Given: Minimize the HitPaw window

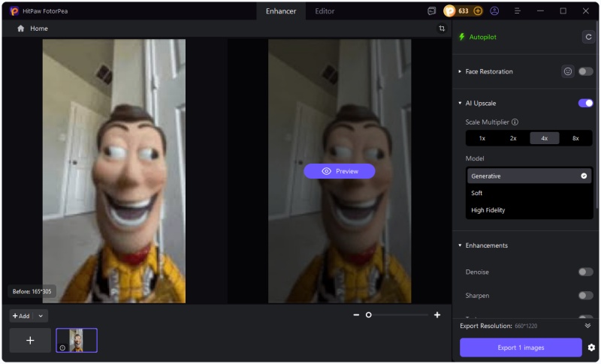Looking at the screenshot, I should pos(540,11).
